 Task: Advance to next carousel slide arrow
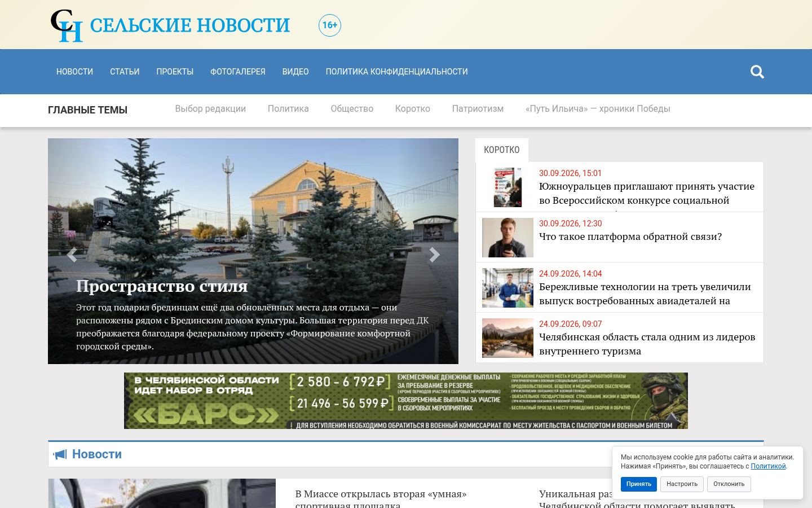(434, 255)
